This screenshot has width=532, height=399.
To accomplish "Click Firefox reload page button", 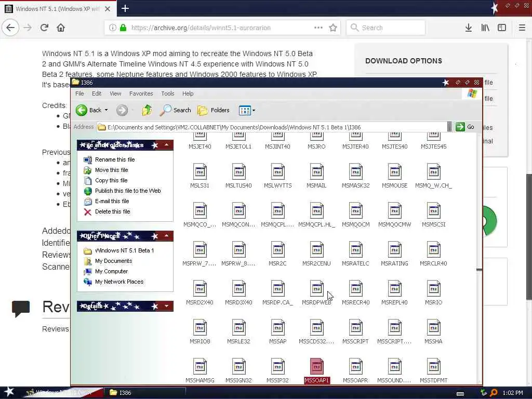I will point(44,28).
